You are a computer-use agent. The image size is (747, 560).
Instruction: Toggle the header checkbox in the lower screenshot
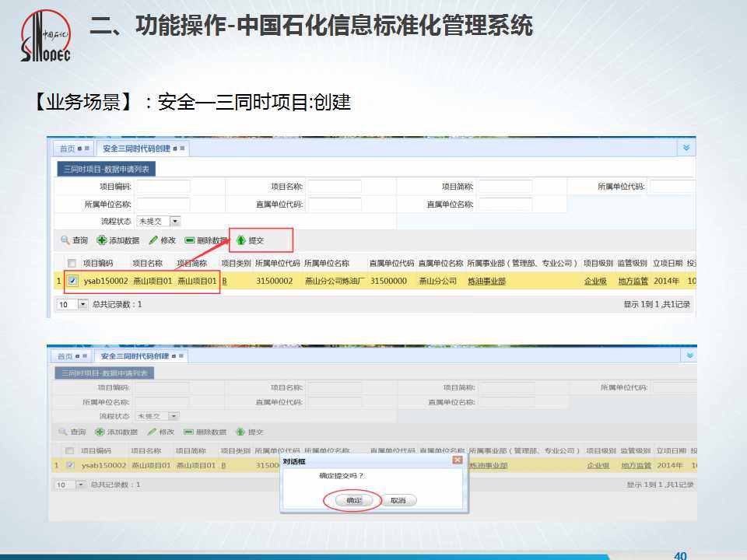(70, 450)
